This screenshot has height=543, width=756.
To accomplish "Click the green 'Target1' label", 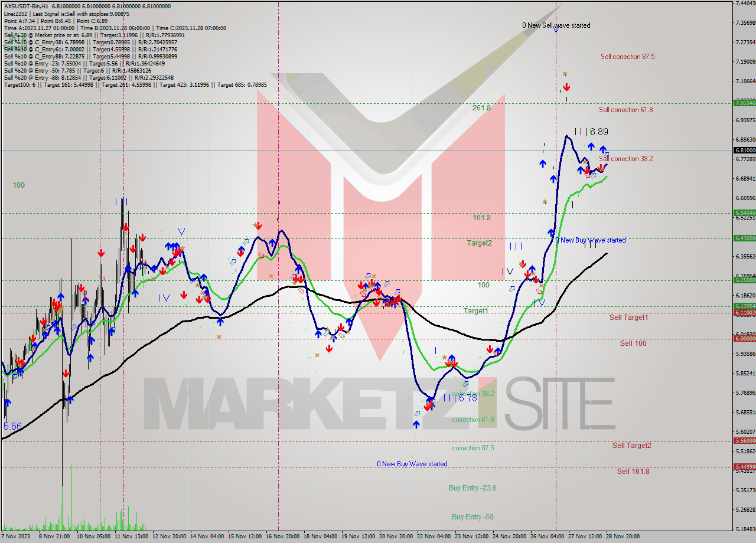I will tap(475, 311).
